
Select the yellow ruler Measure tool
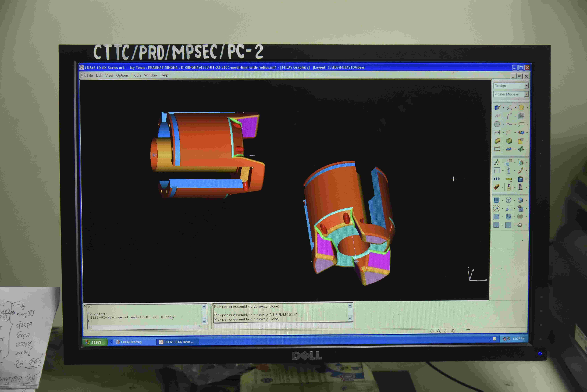pyautogui.click(x=509, y=179)
